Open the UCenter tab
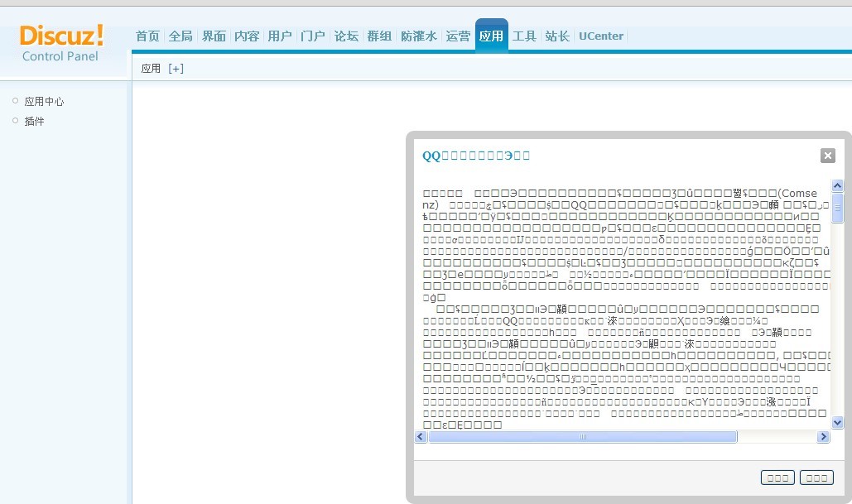852x504 pixels. 601,36
